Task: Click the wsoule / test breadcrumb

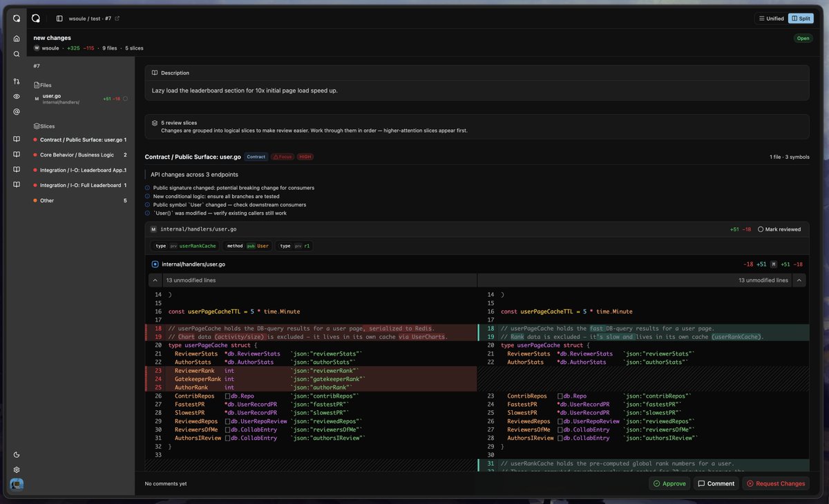Action: (x=85, y=19)
